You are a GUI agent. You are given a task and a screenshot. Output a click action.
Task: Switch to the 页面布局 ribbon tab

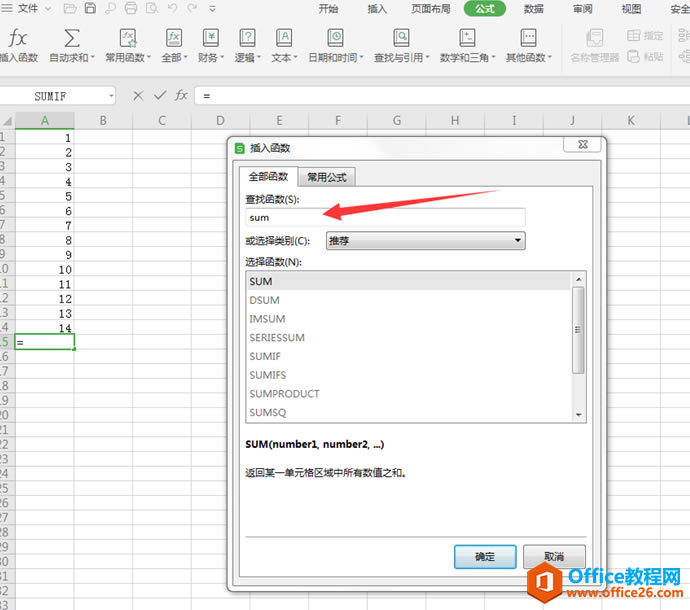tap(431, 9)
